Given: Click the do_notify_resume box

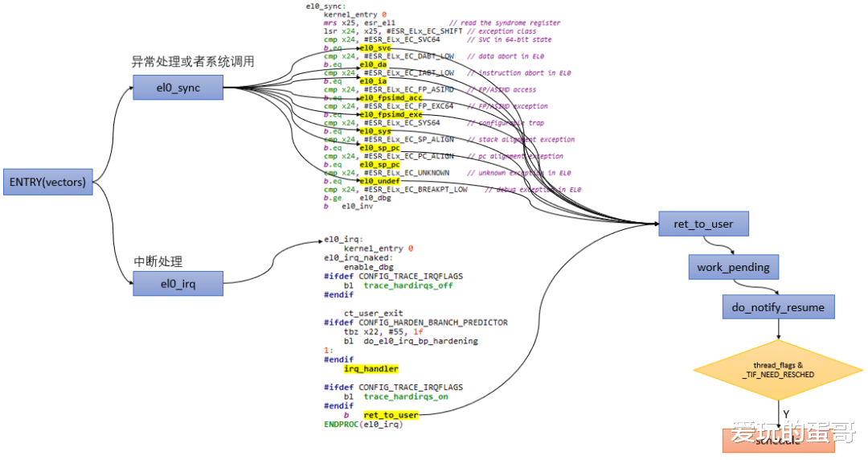Looking at the screenshot, I should [778, 307].
